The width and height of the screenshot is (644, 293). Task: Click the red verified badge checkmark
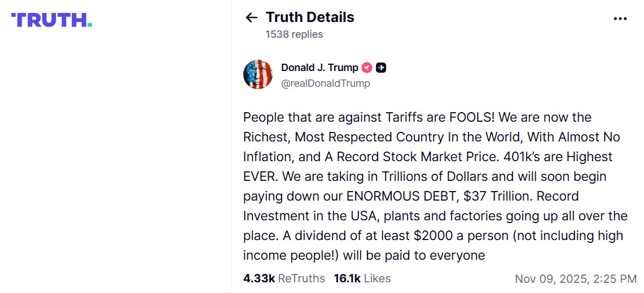tap(367, 68)
